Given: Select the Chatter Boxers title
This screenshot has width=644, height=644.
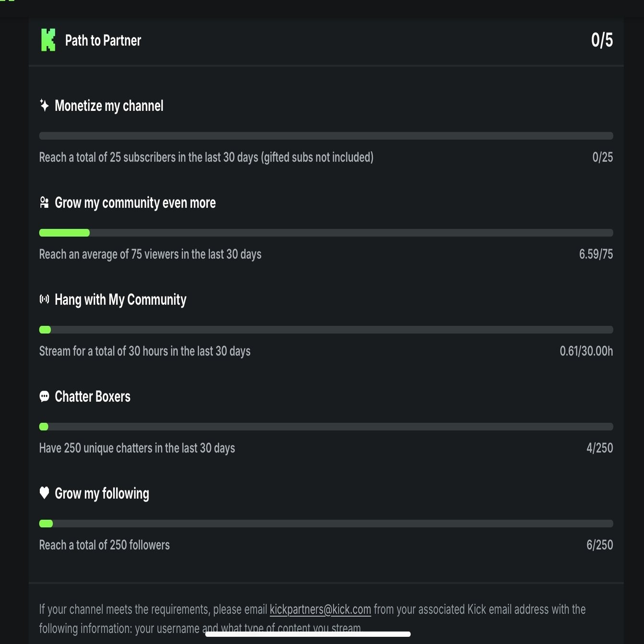Looking at the screenshot, I should pos(93,396).
